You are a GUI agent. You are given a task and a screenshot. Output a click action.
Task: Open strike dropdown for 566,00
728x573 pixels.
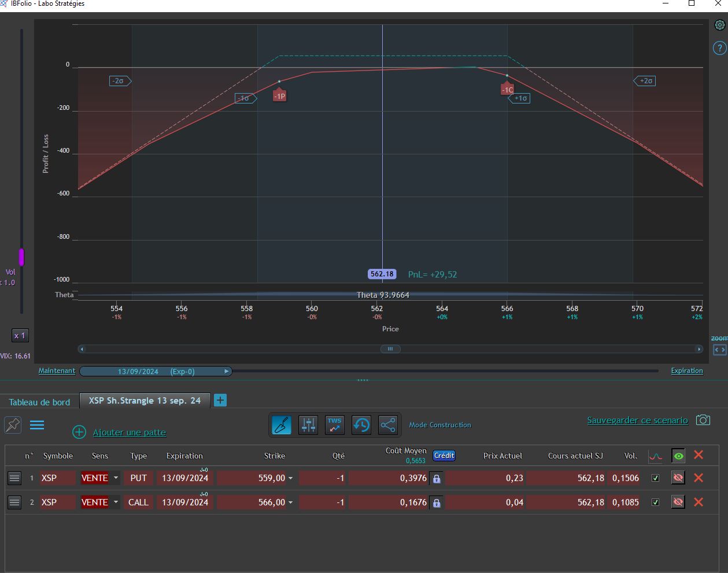pos(290,502)
